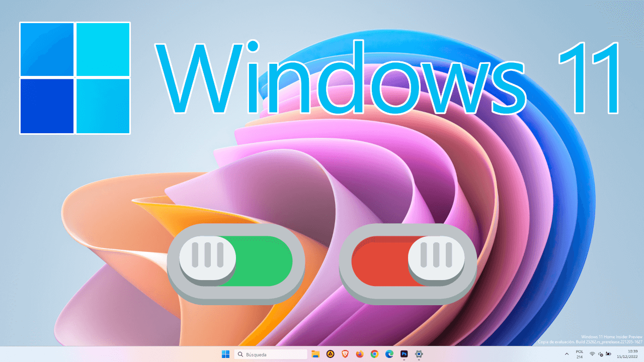Open the Windows Start menu

226,354
